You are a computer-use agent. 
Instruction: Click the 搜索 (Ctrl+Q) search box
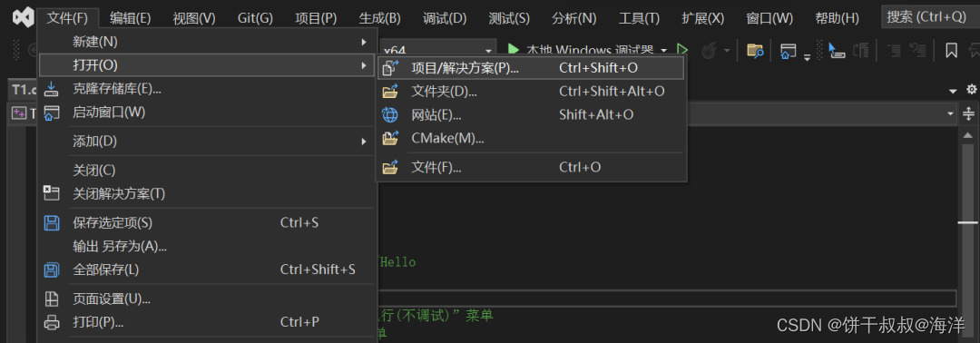(x=930, y=17)
